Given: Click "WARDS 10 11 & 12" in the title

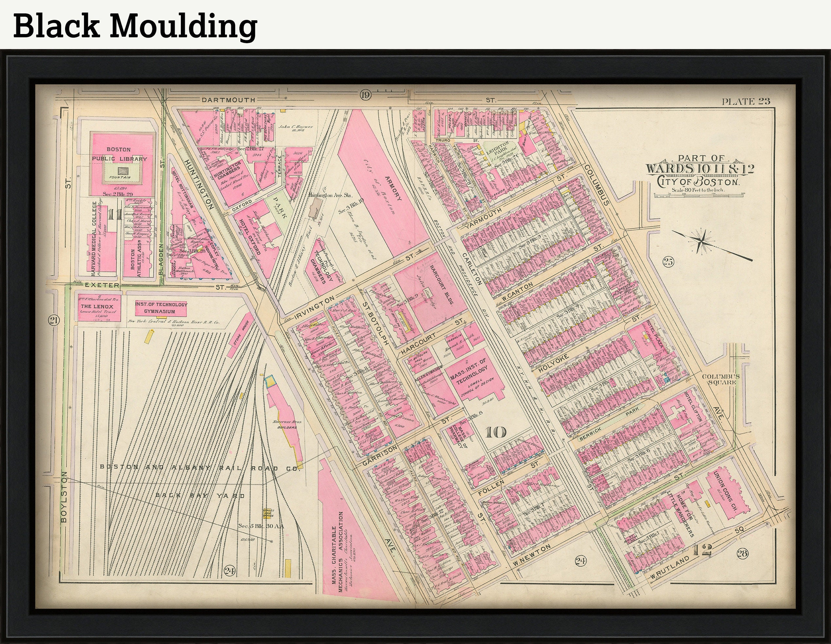Looking at the screenshot, I should point(700,169).
